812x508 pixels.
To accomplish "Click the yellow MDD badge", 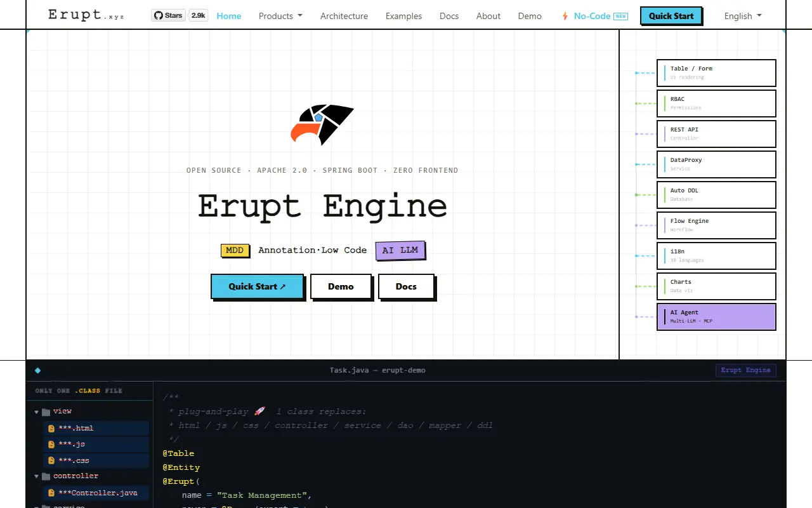I will point(235,250).
